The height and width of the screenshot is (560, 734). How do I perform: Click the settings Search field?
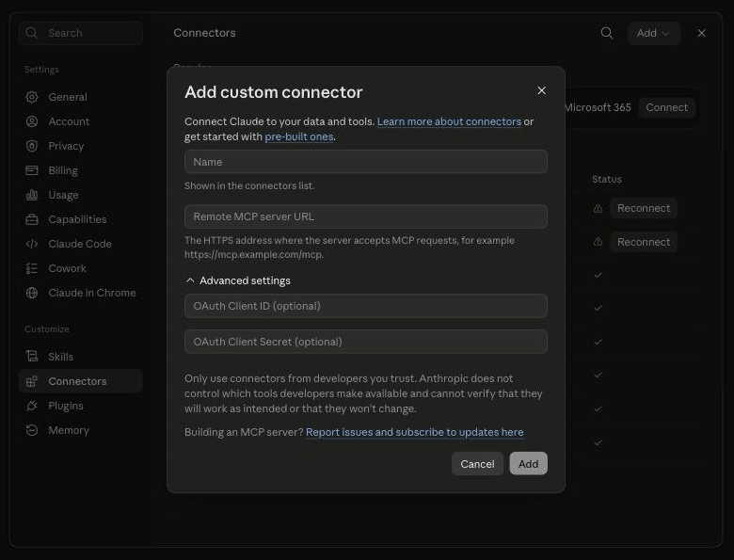(x=81, y=33)
